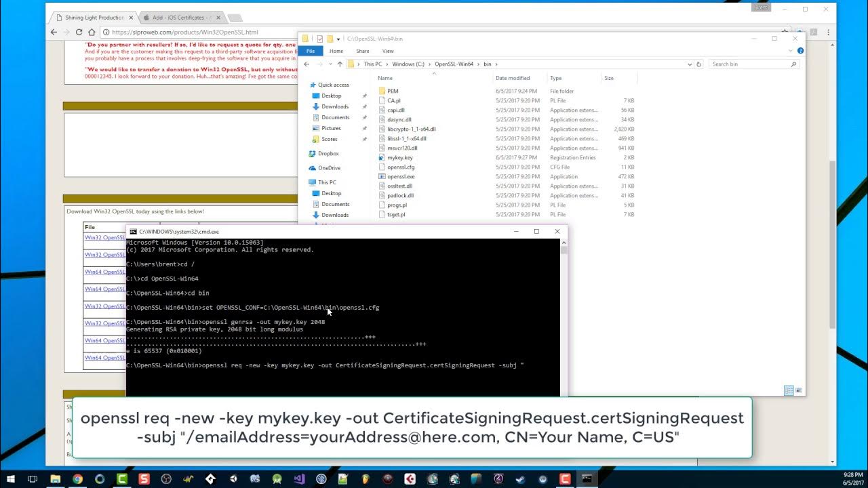
Task: Select the openssl.exe application icon
Action: click(382, 176)
